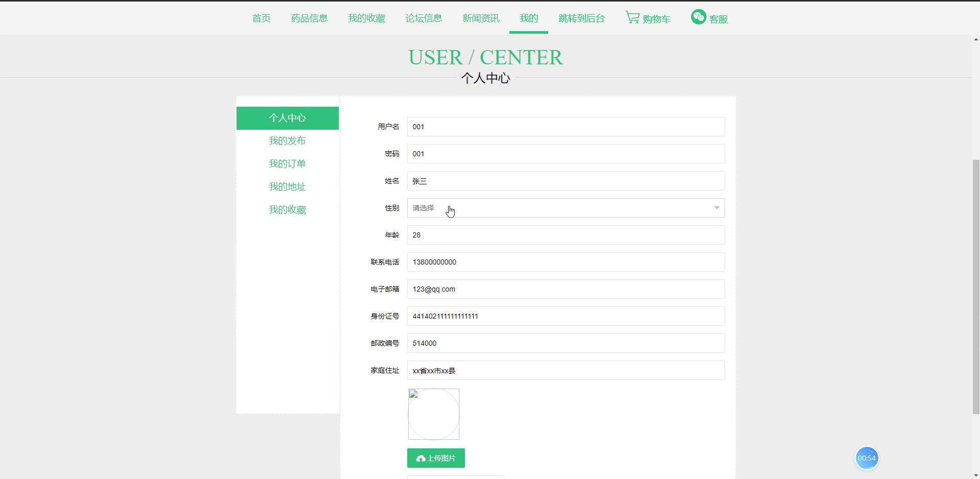
Task: Click the 性别 请选择 select box
Action: pos(566,208)
